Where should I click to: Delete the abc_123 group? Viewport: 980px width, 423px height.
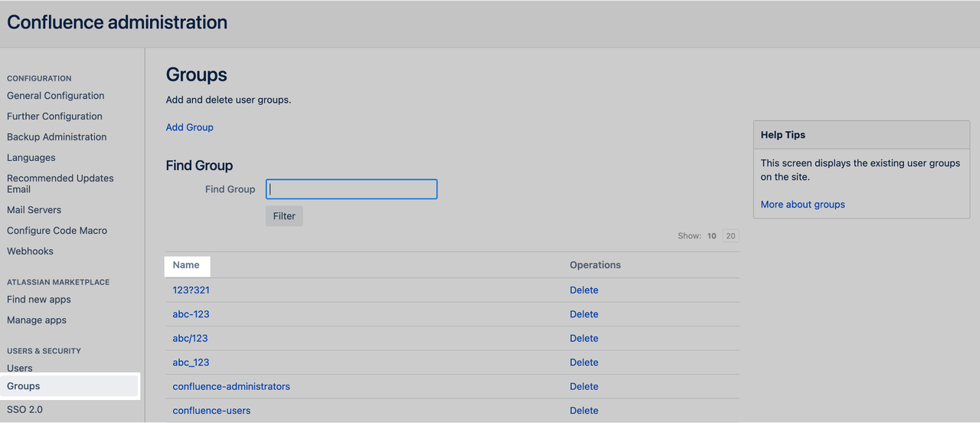click(x=583, y=362)
